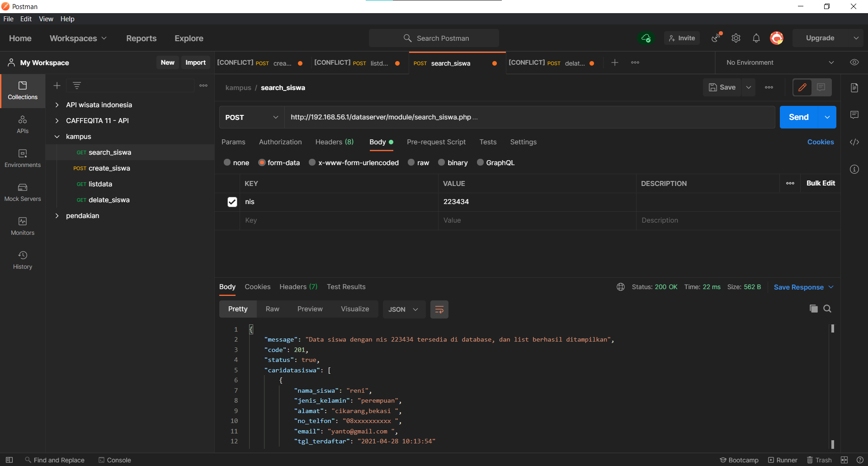Open the Postman Console from the status bar
The image size is (868, 466).
coord(114,460)
